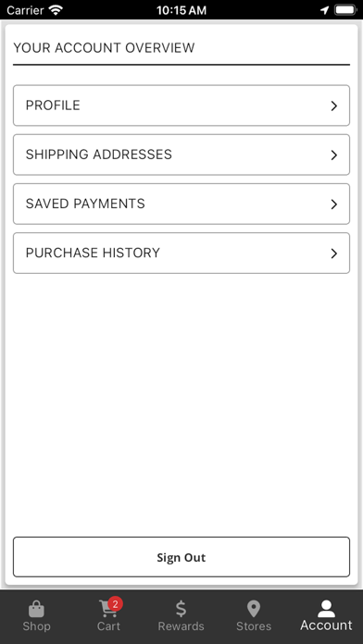Switch to the Shop tab label

[37, 626]
